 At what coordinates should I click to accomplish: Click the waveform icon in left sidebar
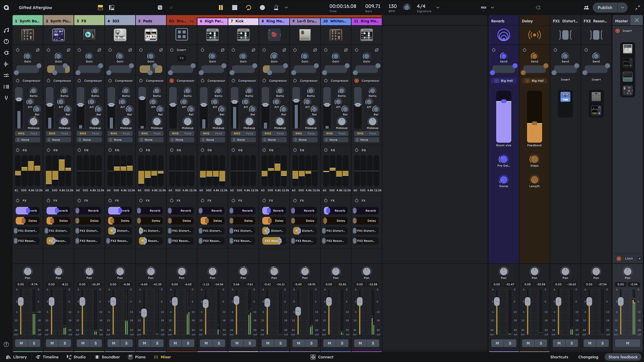(6, 64)
